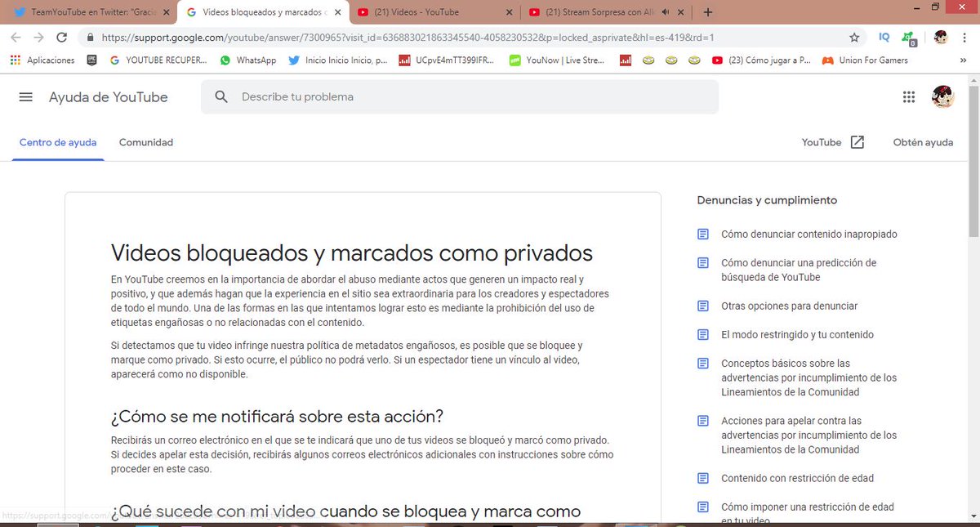Open Conceptos básicos sobre las advertencias article
Screen dimensions: 980x527
click(808, 377)
